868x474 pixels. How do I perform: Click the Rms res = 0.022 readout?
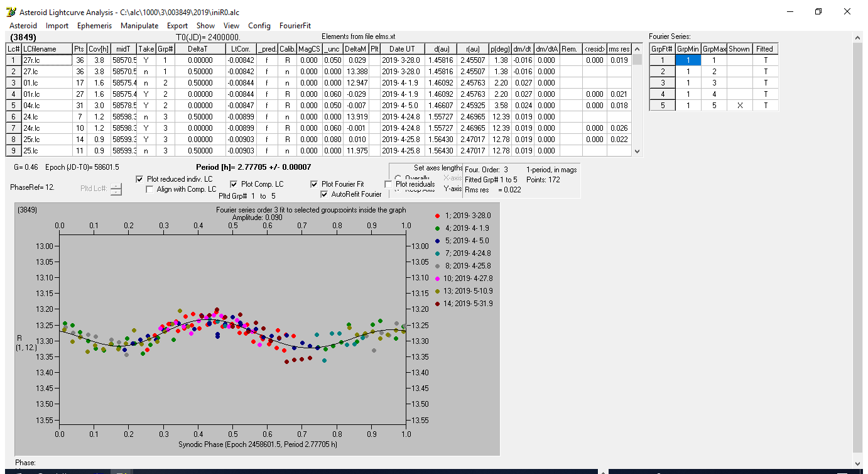493,190
